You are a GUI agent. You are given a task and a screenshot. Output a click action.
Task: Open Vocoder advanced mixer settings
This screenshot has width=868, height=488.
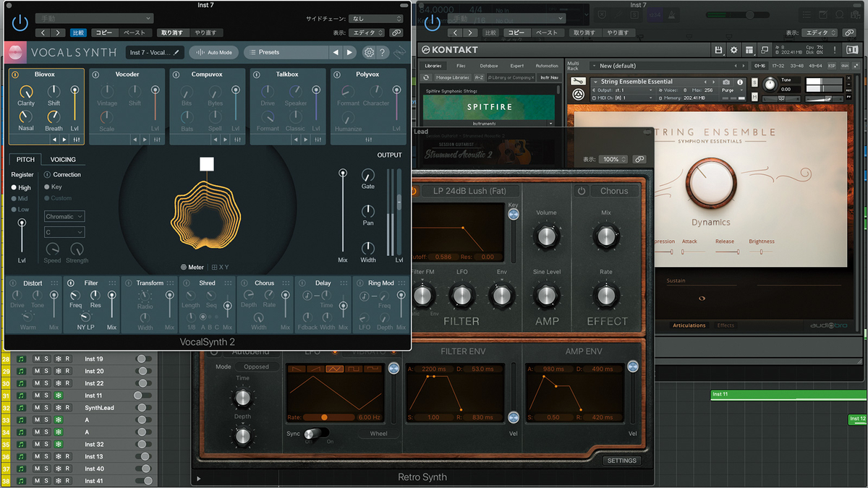click(156, 139)
